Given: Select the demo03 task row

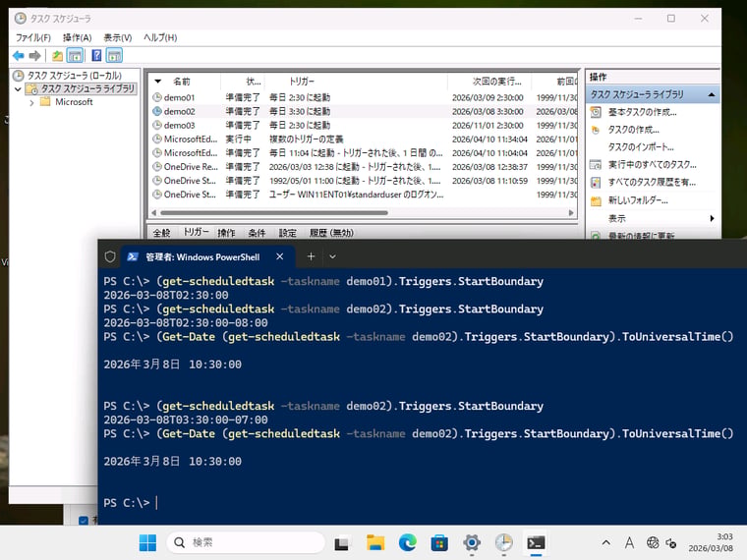Looking at the screenshot, I should click(364, 125).
